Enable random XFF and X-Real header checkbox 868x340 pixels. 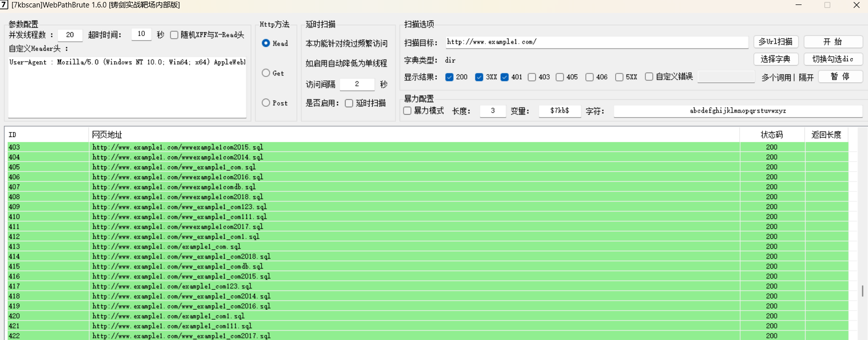pyautogui.click(x=174, y=35)
